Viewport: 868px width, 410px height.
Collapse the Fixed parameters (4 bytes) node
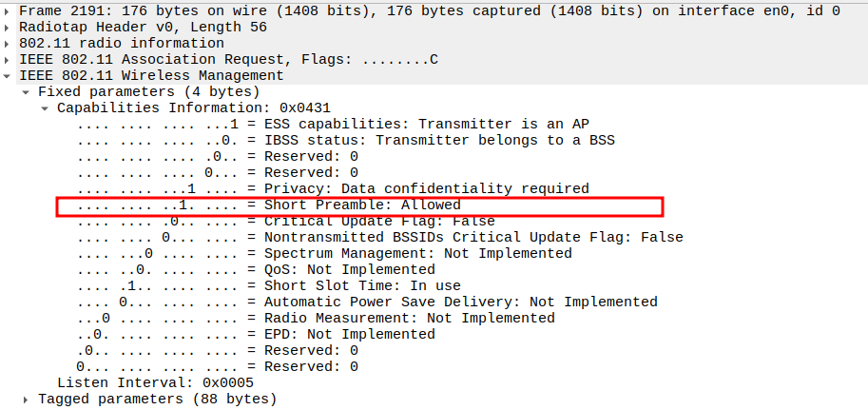26,92
